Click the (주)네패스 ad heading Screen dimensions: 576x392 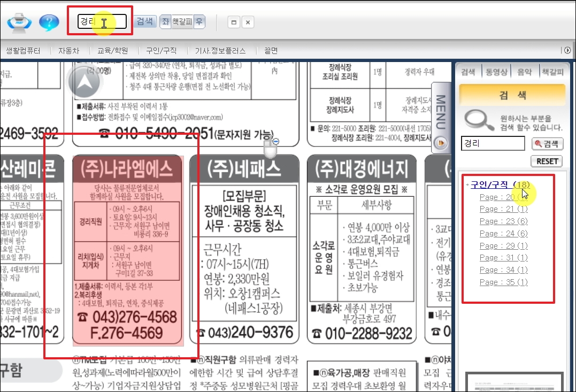tap(244, 169)
